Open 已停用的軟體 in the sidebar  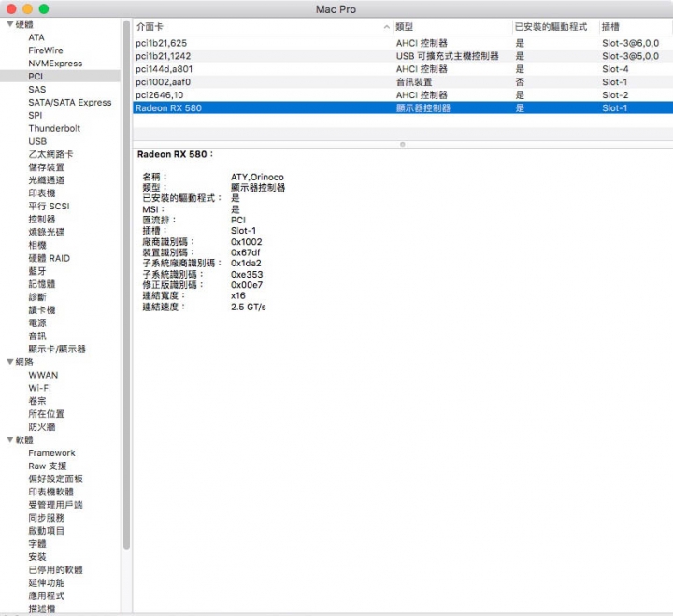pos(55,569)
